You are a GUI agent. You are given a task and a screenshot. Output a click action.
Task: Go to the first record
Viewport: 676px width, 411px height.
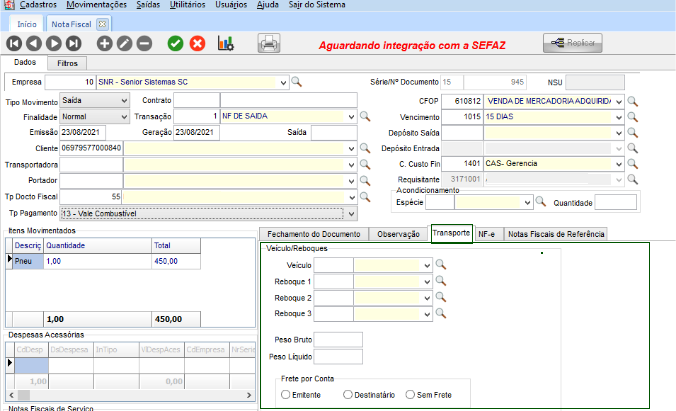coord(14,43)
